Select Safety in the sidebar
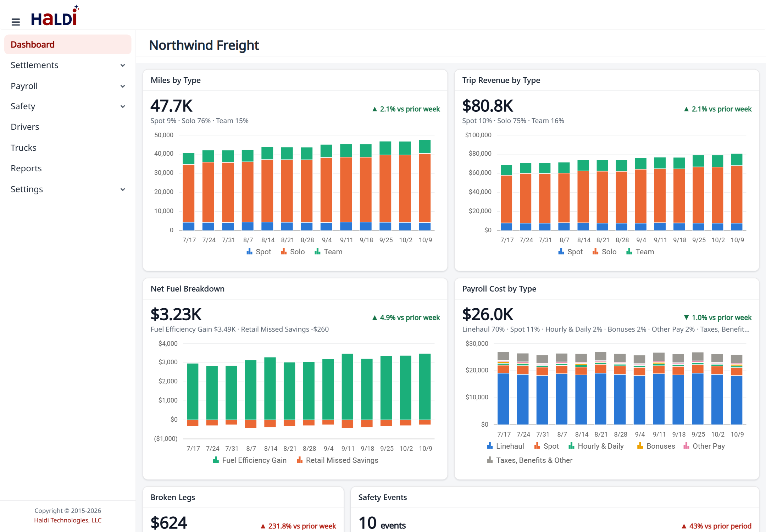Viewport: 766px width, 532px height. tap(23, 106)
